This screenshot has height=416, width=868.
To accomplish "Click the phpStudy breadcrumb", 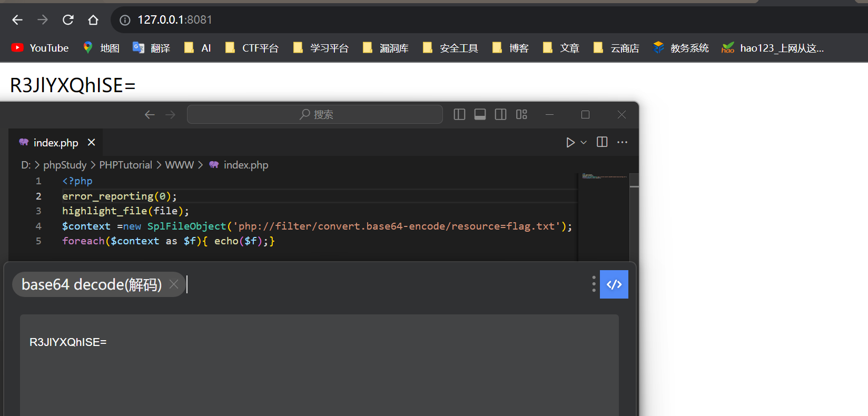I will (65, 165).
